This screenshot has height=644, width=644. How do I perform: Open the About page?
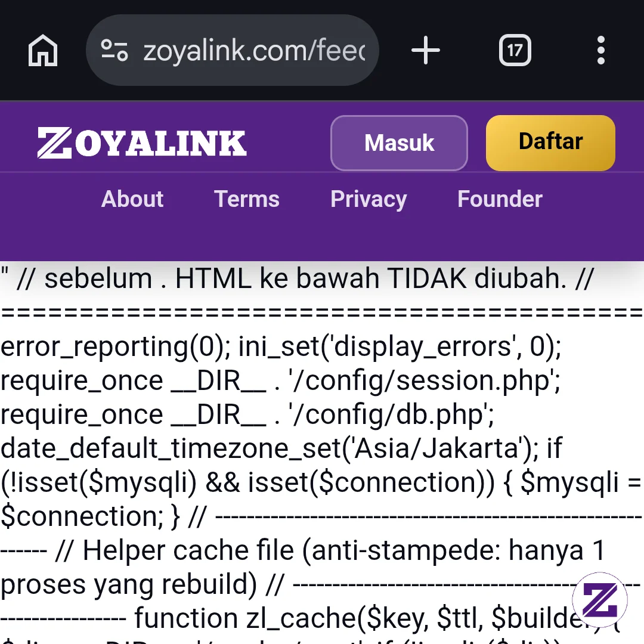coord(132,199)
